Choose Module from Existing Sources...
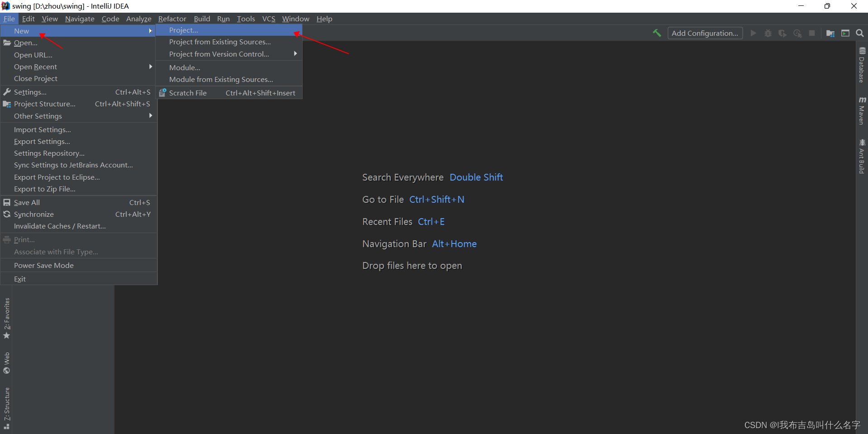Viewport: 868px width, 434px height. click(x=228, y=79)
